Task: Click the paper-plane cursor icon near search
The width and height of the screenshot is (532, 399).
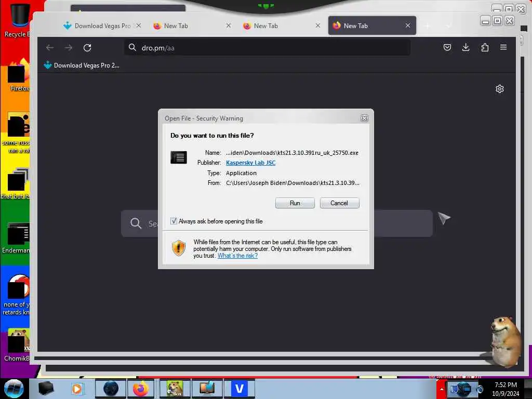Action: click(444, 218)
